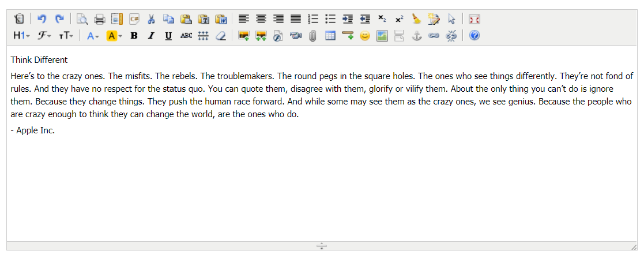
Task: Upload multiple images at once
Action: [x=261, y=36]
